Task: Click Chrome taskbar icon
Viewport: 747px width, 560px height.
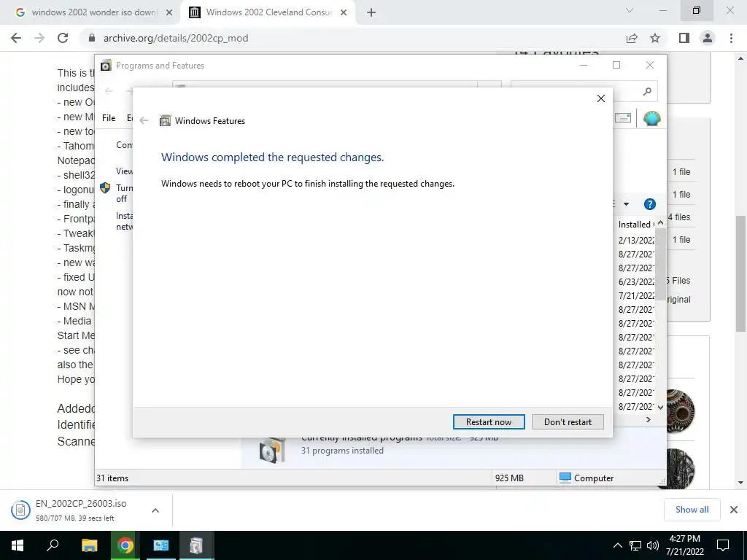Action: [x=125, y=545]
